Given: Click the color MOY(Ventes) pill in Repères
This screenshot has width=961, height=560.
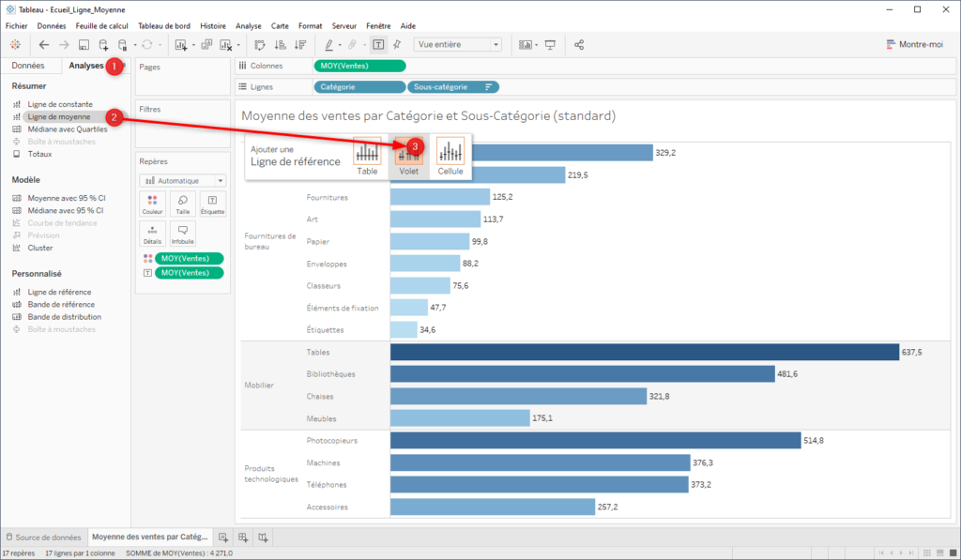Looking at the screenshot, I should (189, 259).
